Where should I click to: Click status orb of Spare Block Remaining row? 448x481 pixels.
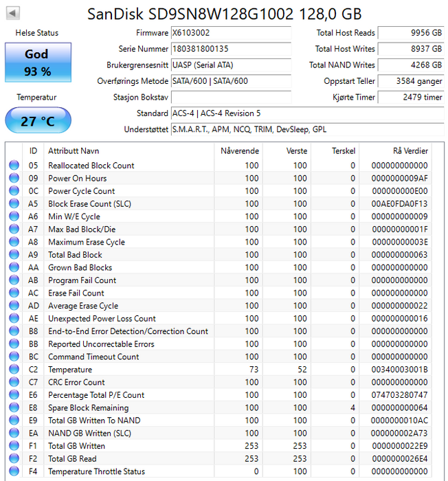(x=14, y=407)
